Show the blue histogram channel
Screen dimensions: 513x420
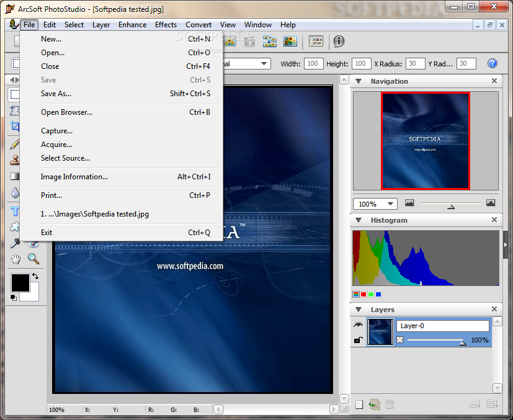pyautogui.click(x=378, y=295)
